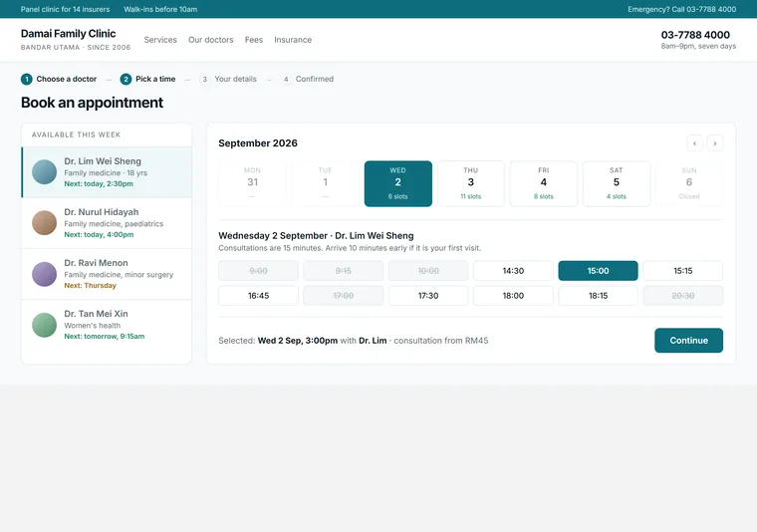Click 'Next: tomorrow, 9:15am' text
Viewport: 757px width, 532px height.
[x=105, y=336]
